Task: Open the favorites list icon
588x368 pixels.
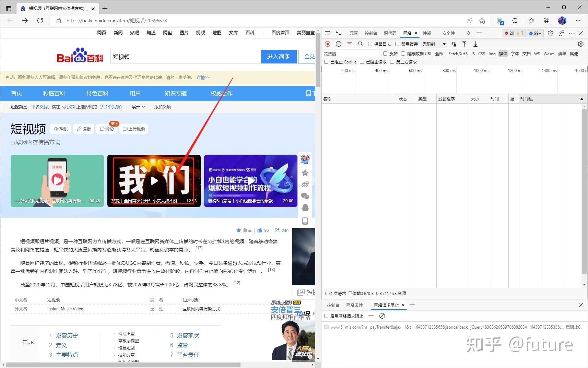Action: tap(531, 21)
